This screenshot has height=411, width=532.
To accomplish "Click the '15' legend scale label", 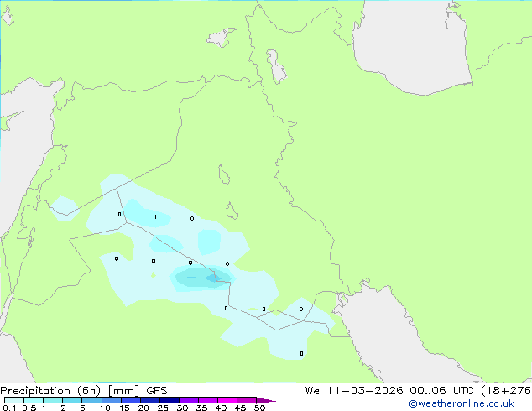I will pos(124,408).
